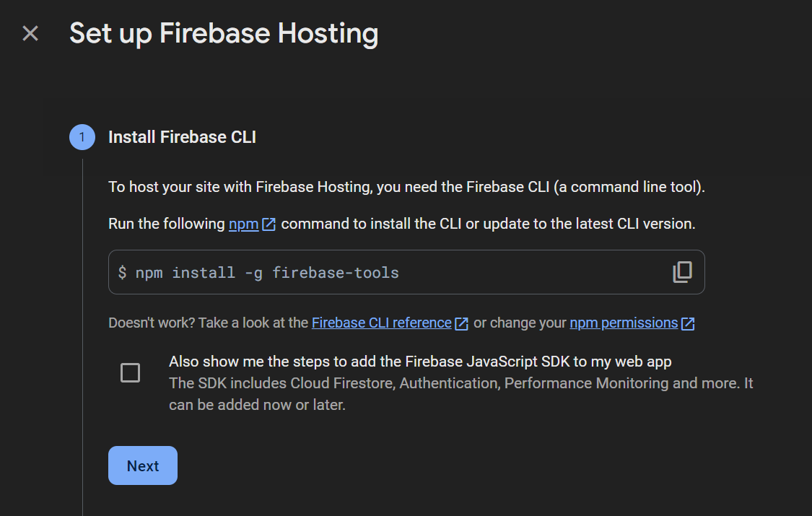Screen dimensions: 812x516
Task: Close the Set up Firebase Hosting dialog
Action: tap(30, 34)
